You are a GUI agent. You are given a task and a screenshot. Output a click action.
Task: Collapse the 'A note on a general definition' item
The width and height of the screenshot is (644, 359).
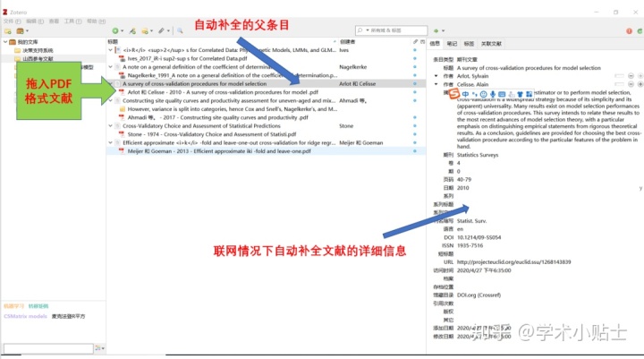(x=111, y=67)
